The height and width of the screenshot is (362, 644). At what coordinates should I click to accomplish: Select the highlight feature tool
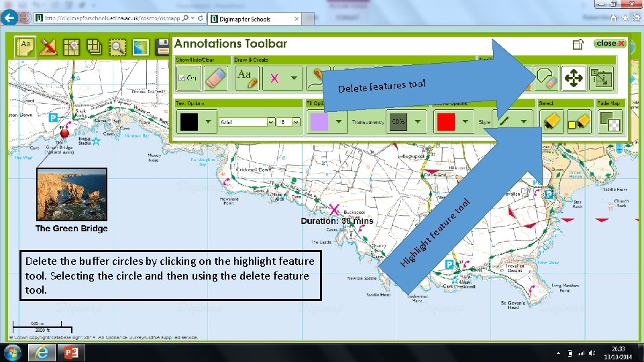551,121
